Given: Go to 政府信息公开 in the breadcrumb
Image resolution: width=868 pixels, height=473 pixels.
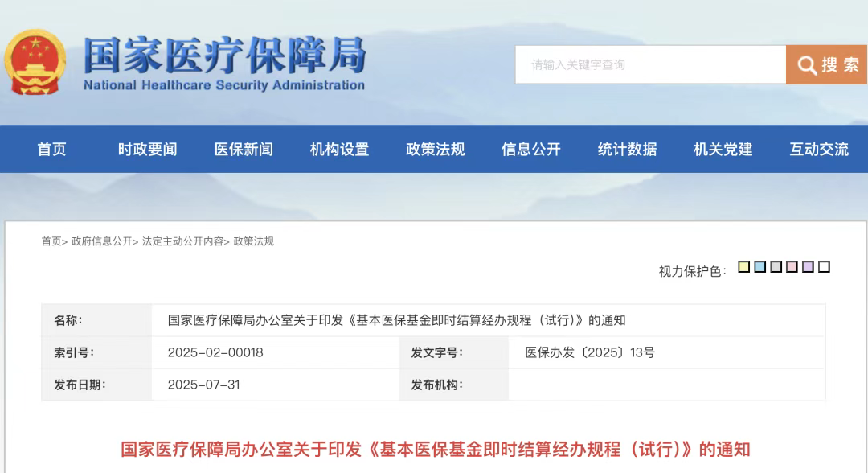Looking at the screenshot, I should pos(102,241).
